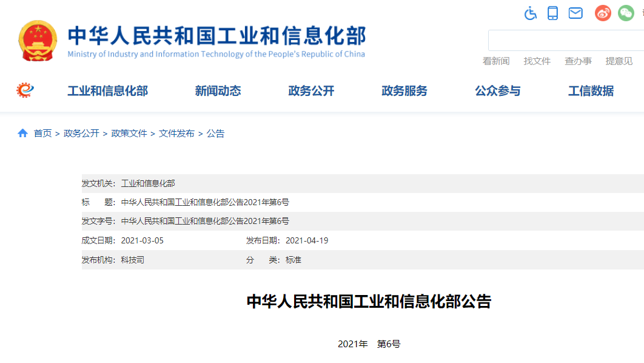Click the 提意见 link
This screenshot has width=644, height=363.
pyautogui.click(x=619, y=61)
